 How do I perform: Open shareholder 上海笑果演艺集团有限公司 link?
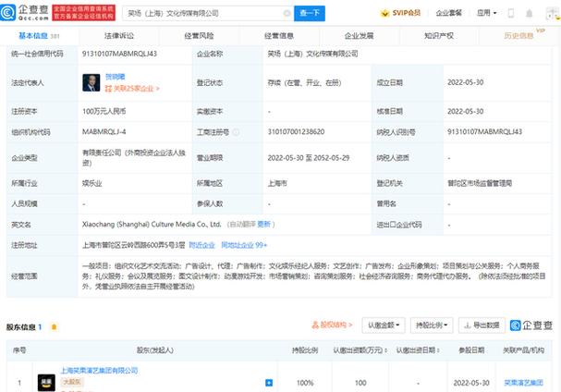99,371
